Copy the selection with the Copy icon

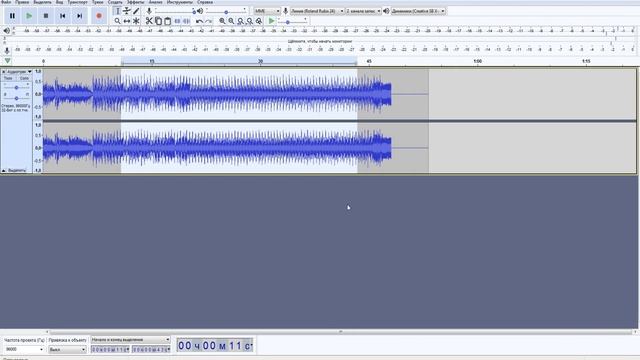pos(158,21)
